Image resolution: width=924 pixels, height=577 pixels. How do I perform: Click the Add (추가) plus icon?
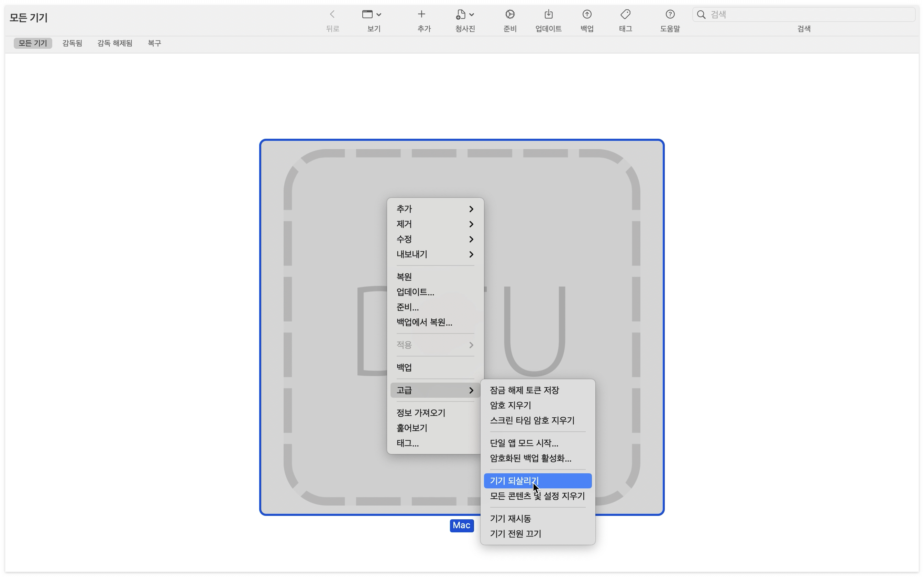421,14
